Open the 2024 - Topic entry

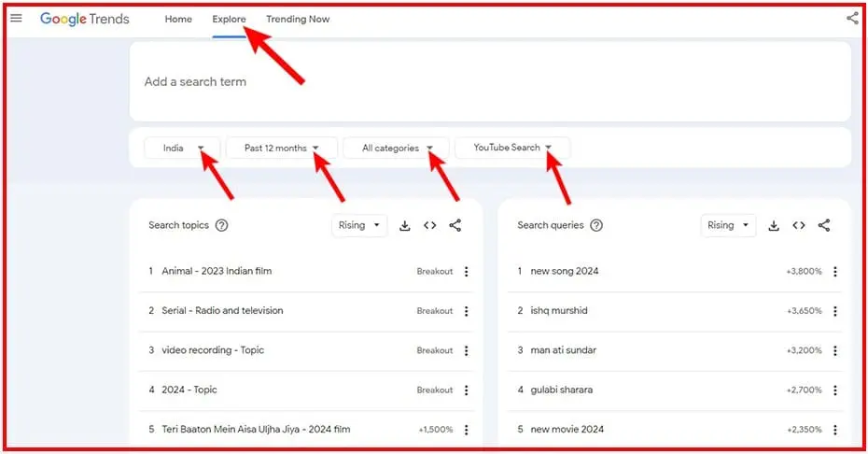coord(189,390)
